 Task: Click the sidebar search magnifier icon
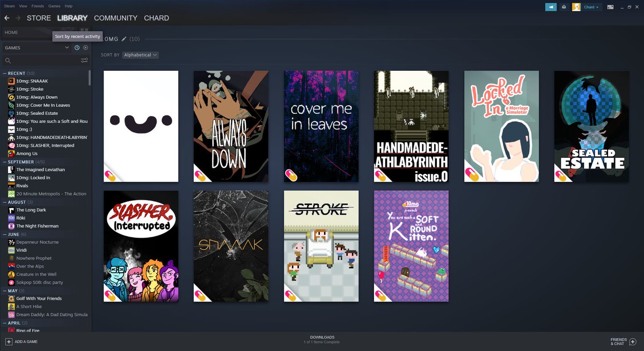pos(8,61)
